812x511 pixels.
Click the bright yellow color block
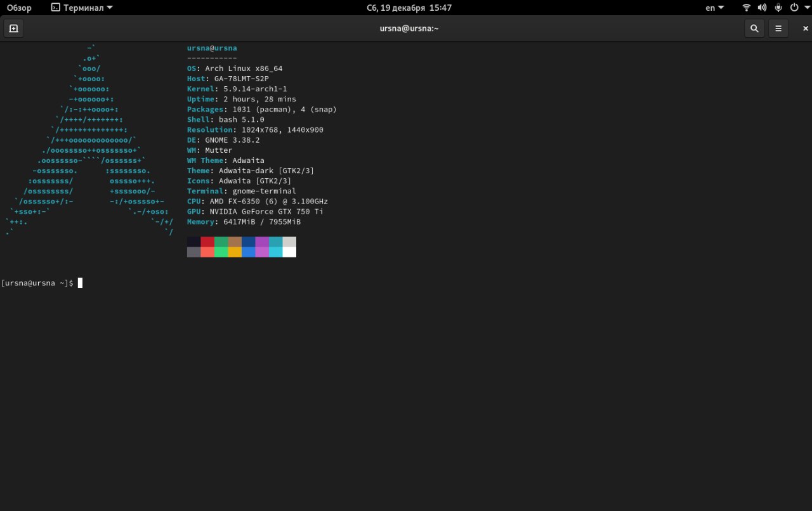[x=235, y=252]
